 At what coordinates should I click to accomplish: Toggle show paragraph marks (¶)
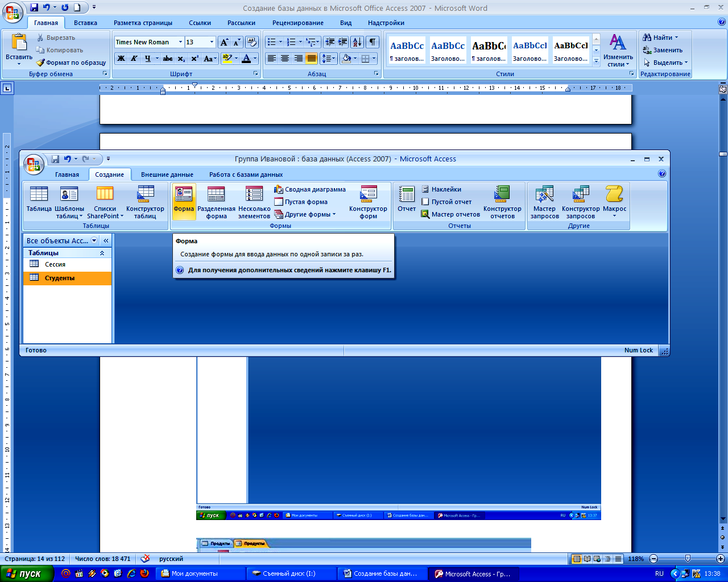(x=372, y=42)
